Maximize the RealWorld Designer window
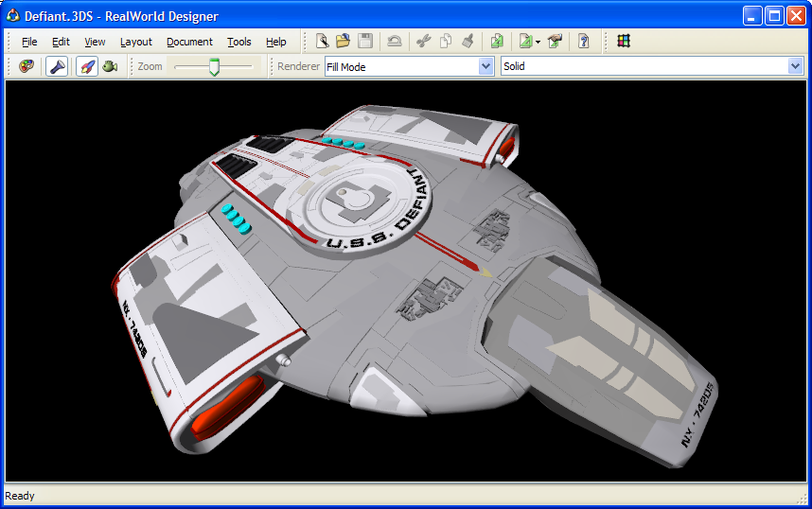Image resolution: width=812 pixels, height=509 pixels. click(x=774, y=15)
